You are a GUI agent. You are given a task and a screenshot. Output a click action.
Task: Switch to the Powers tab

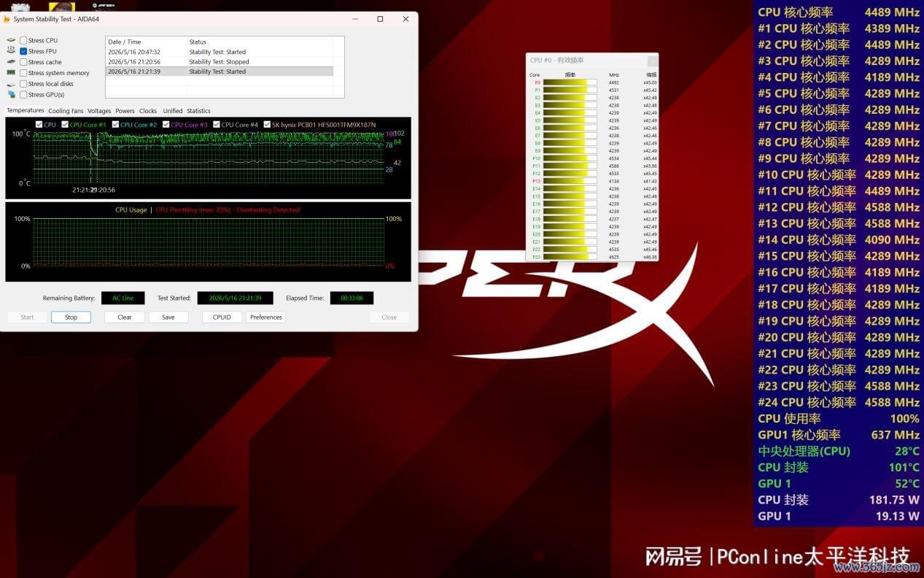pyautogui.click(x=125, y=111)
